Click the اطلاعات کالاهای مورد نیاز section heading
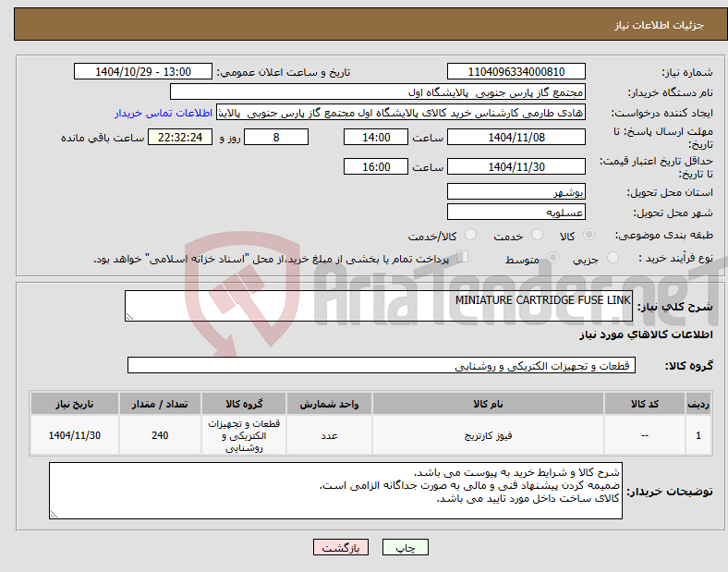 646,335
